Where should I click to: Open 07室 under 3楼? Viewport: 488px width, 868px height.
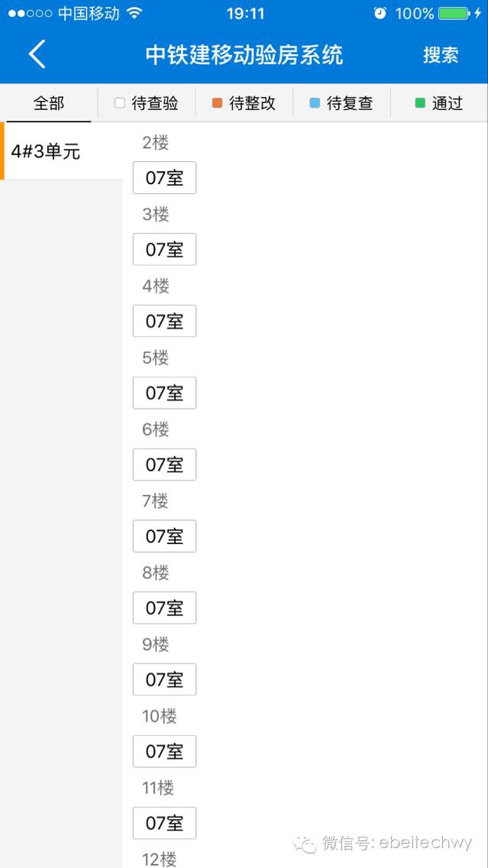pos(164,250)
